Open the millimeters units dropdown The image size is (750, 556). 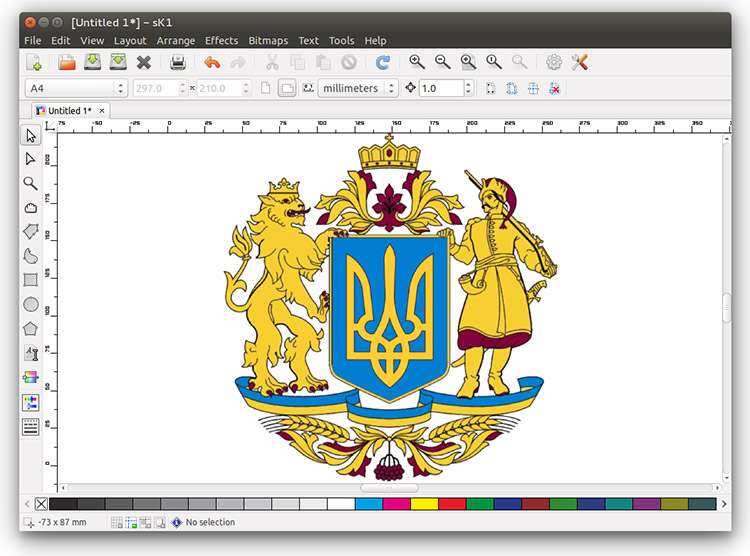point(358,88)
